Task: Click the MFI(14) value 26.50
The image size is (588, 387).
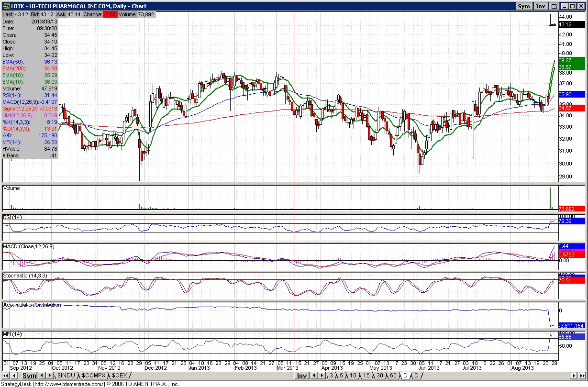Action: tap(51, 142)
